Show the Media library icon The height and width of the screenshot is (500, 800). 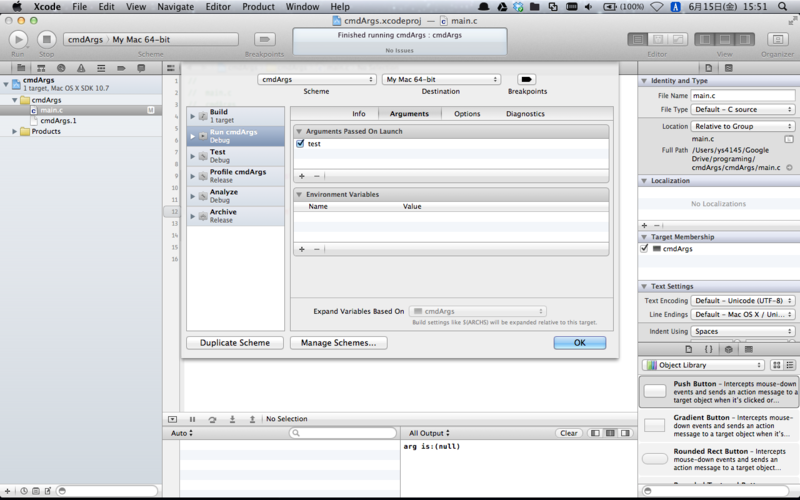748,349
